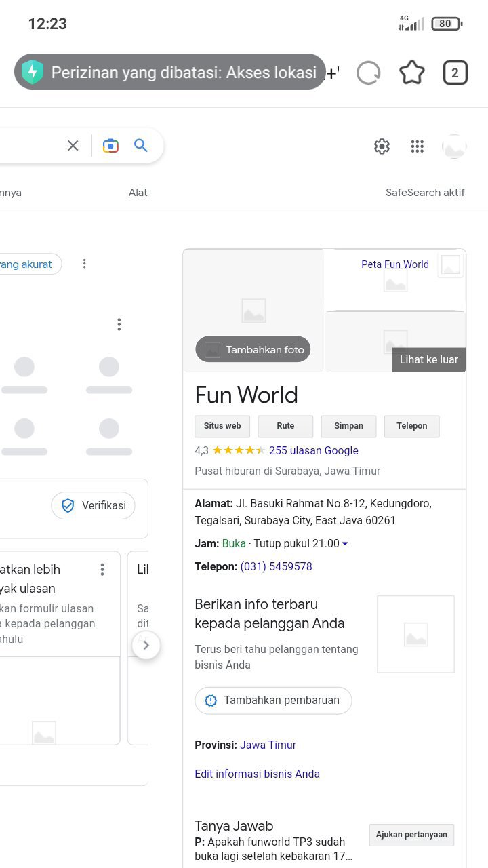Open the Google apps grid
The width and height of the screenshot is (488, 868).
click(x=418, y=146)
